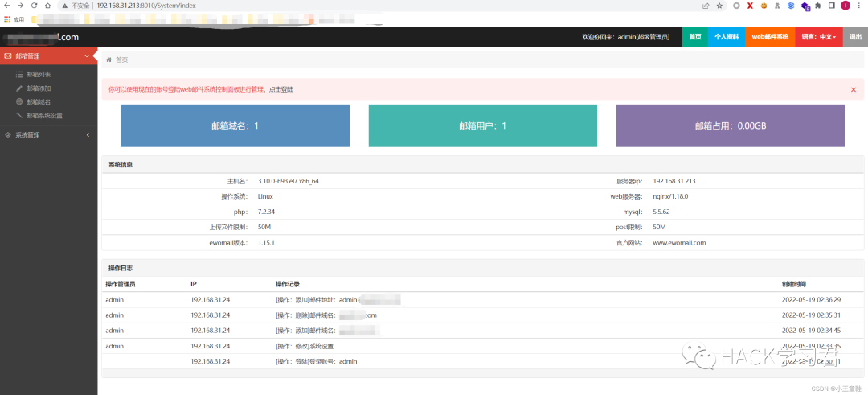Open the Chrome three-dot menu
The image size is (868, 395).
click(860, 6)
